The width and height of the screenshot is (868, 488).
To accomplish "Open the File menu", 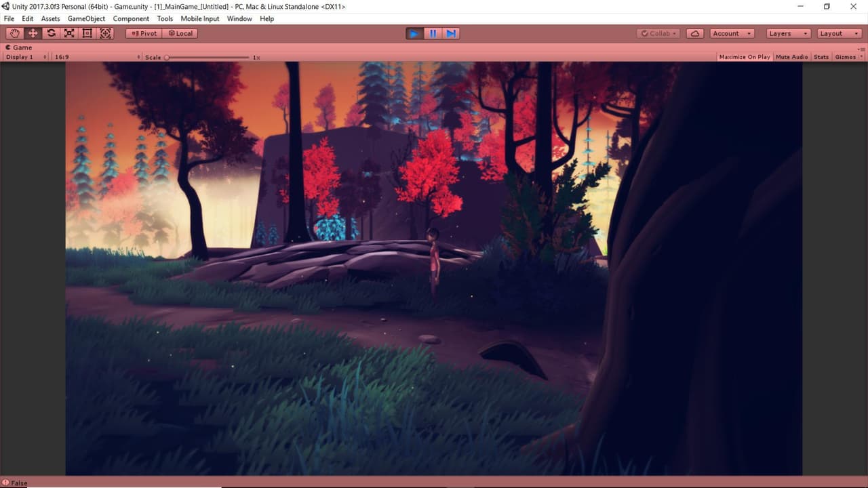I will (x=9, y=18).
